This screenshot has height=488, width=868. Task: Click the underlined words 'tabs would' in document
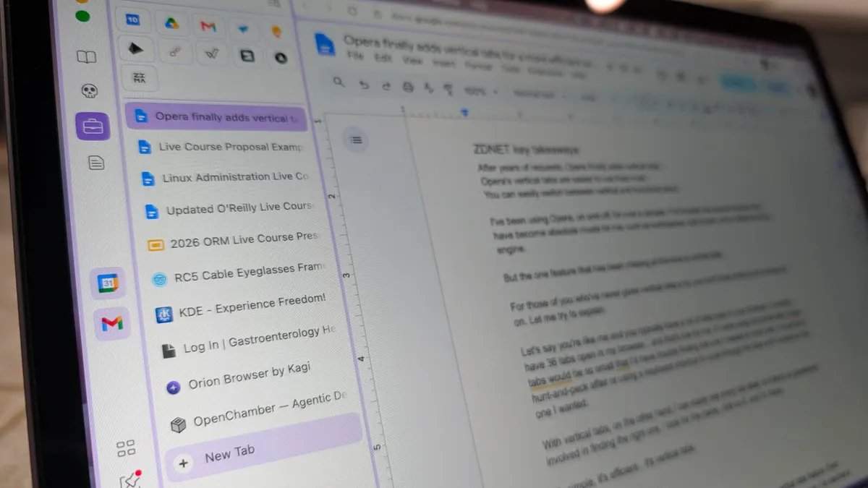tap(550, 382)
